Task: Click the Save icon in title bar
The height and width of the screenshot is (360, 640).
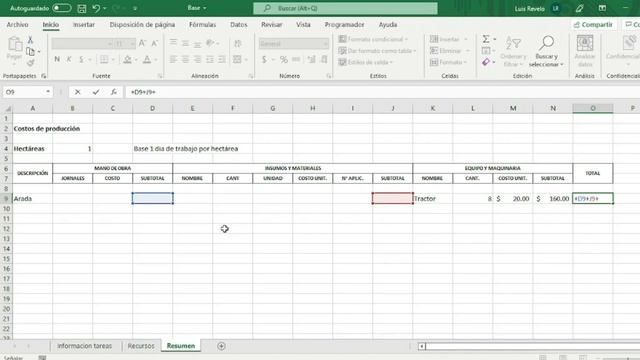Action: point(82,8)
